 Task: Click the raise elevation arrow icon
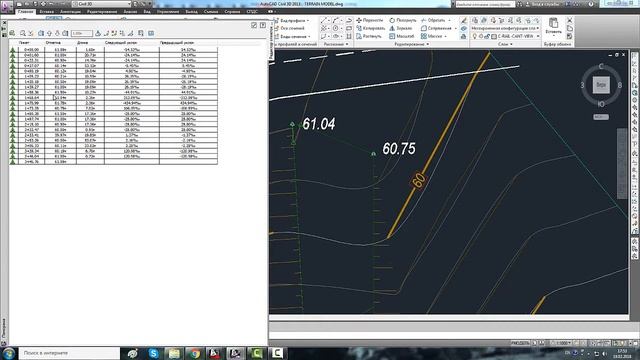pos(49,33)
